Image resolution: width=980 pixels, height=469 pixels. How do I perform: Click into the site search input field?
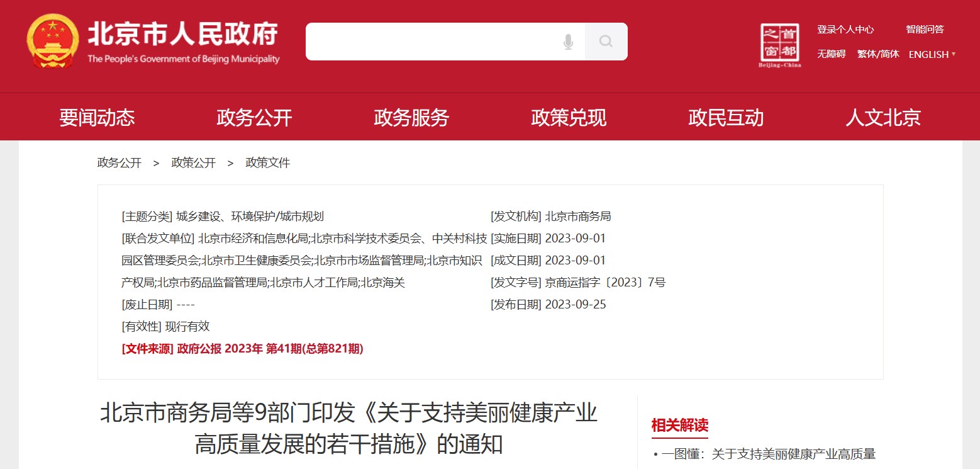[x=434, y=42]
